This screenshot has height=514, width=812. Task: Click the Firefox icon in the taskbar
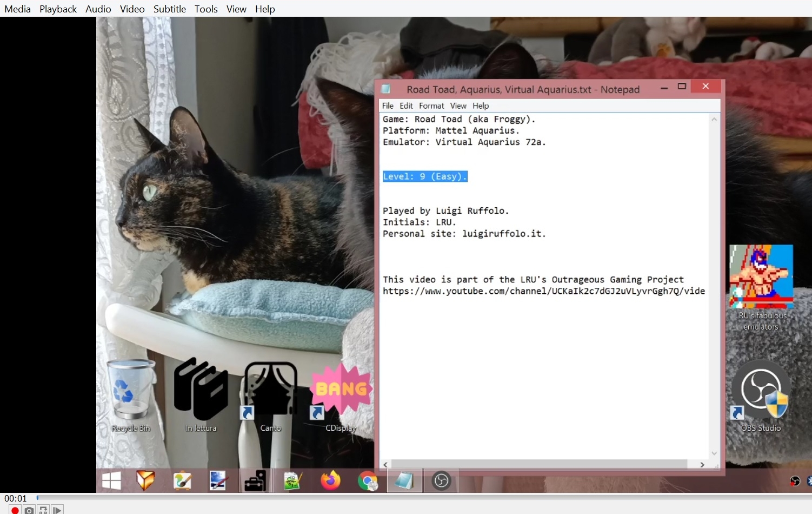tap(330, 480)
